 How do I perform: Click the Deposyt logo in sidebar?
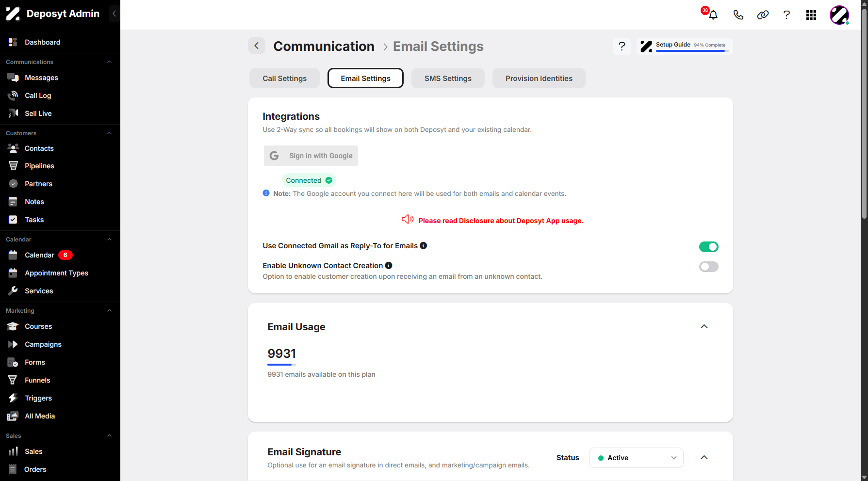pyautogui.click(x=13, y=14)
